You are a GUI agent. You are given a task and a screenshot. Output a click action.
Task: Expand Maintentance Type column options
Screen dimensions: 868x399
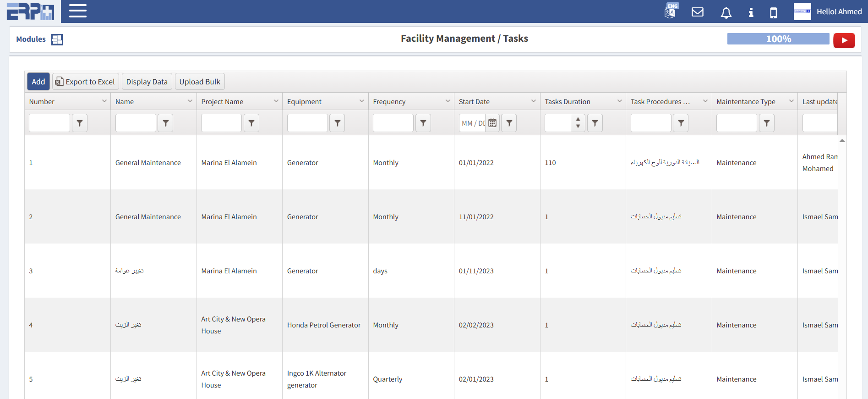tap(791, 101)
